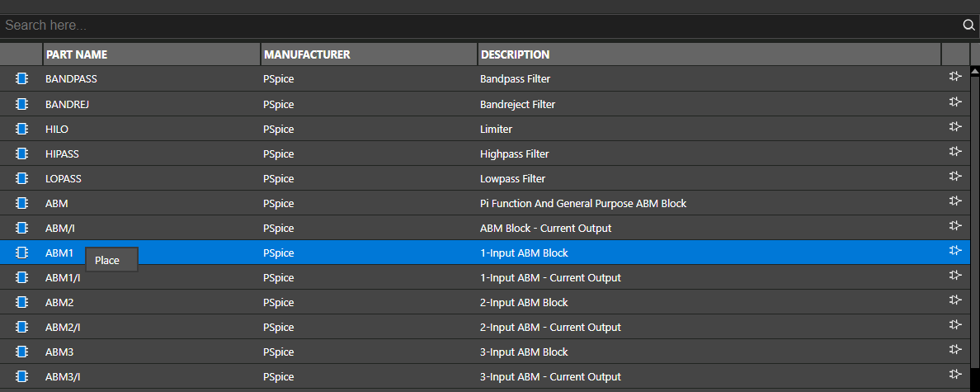Click the symbol icon at right of HIPASS row
Viewport: 980px width, 392px height.
point(955,151)
